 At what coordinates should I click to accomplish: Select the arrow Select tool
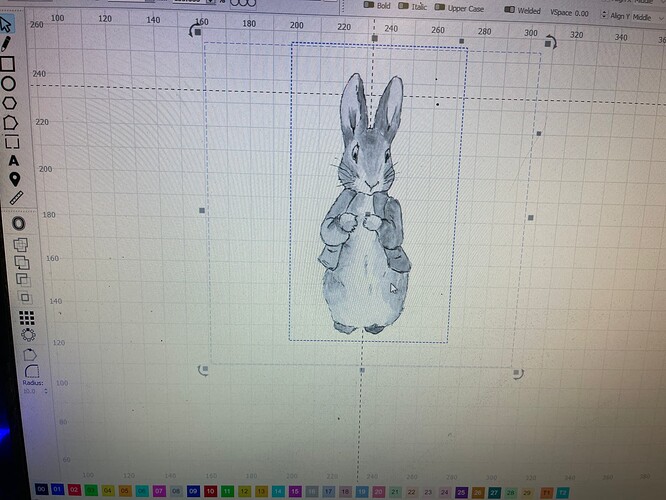click(6, 24)
